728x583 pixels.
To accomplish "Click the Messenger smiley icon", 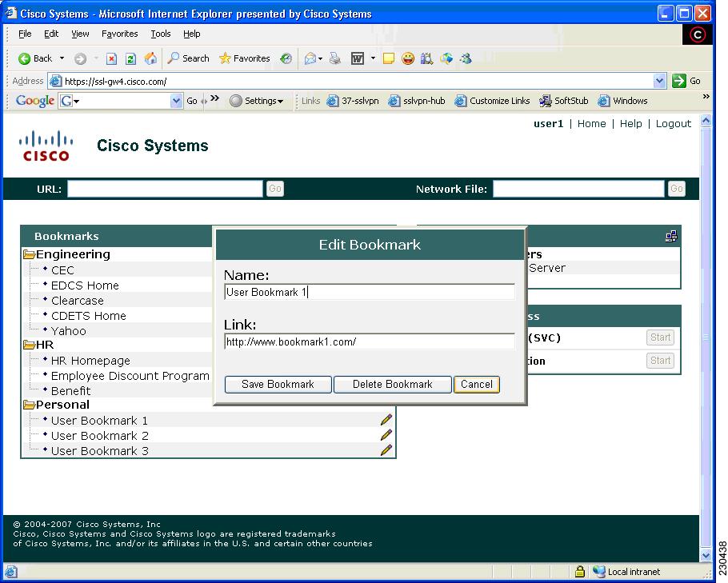I will click(x=408, y=58).
